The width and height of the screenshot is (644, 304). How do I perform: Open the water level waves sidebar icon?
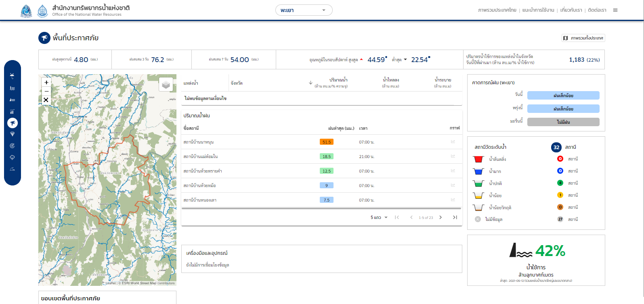pyautogui.click(x=12, y=88)
